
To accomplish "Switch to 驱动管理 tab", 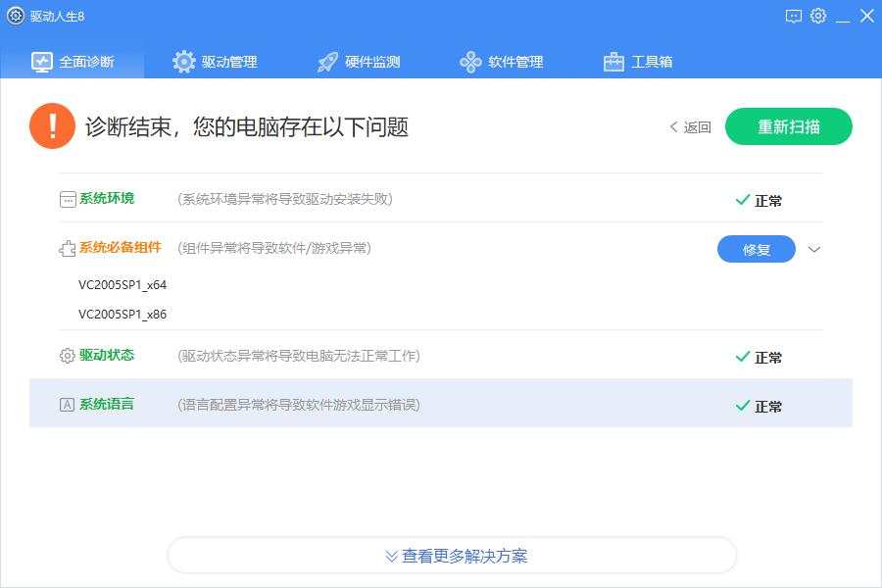I will pos(215,62).
